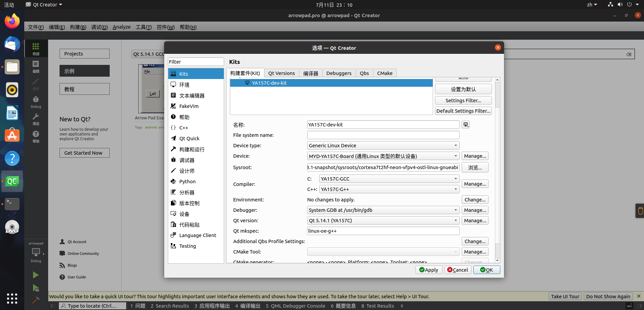The width and height of the screenshot is (644, 310).
Task: Open Debug mode bug icon
Action: point(36,102)
